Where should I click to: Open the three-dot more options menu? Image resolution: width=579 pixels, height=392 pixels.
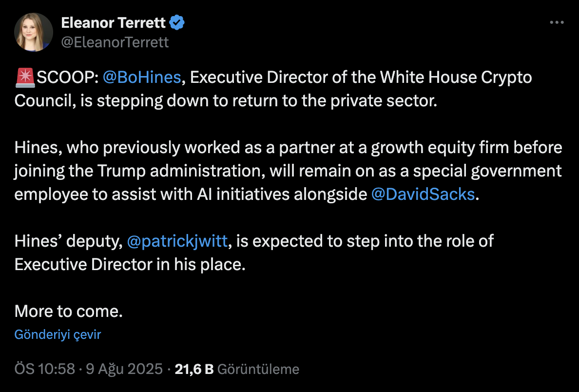coord(557,22)
